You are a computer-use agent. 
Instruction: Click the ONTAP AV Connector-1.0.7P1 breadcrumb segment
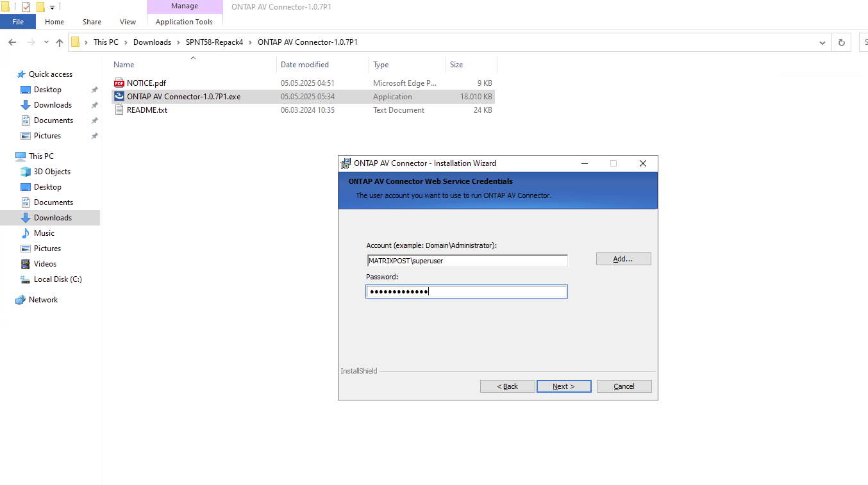308,42
